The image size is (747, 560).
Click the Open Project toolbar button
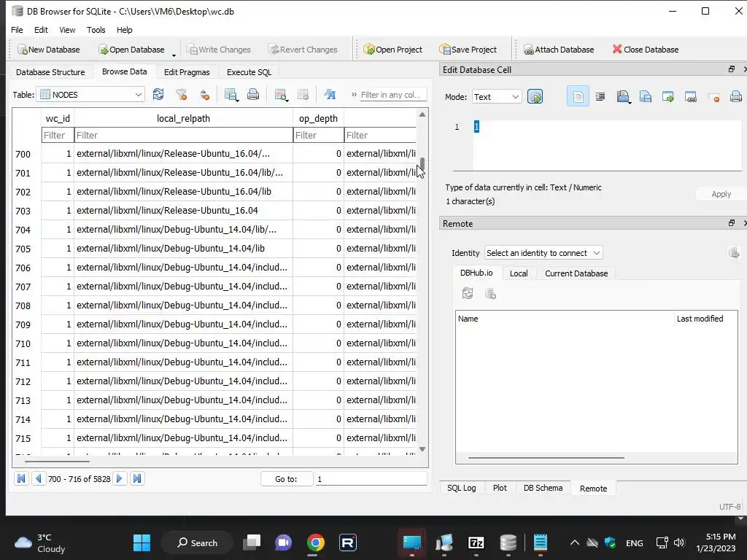(392, 49)
